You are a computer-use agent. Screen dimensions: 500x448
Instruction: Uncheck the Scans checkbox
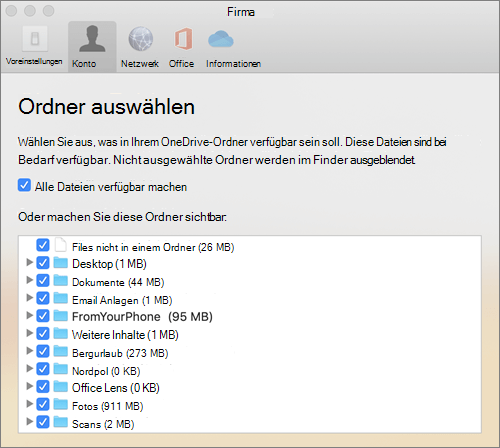[x=43, y=422]
